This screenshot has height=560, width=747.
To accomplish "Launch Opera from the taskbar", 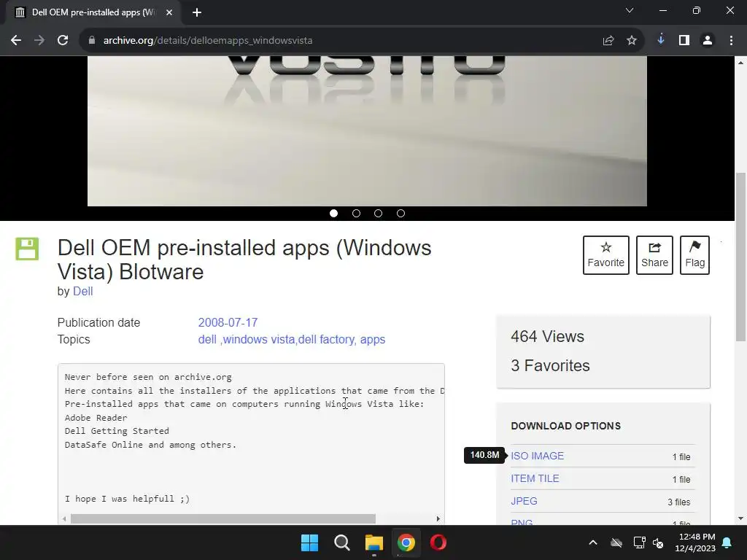I will (x=438, y=542).
